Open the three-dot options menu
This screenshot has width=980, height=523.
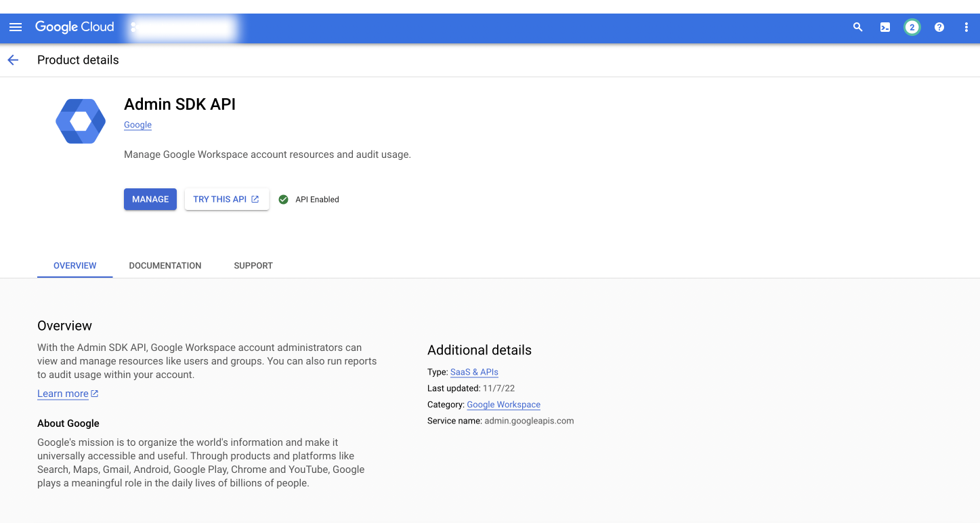click(966, 27)
